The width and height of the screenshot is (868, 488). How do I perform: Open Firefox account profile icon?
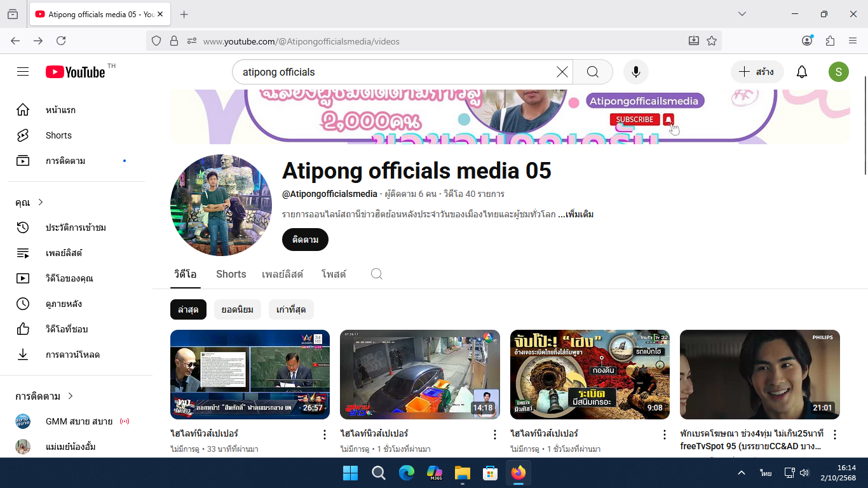coord(807,41)
